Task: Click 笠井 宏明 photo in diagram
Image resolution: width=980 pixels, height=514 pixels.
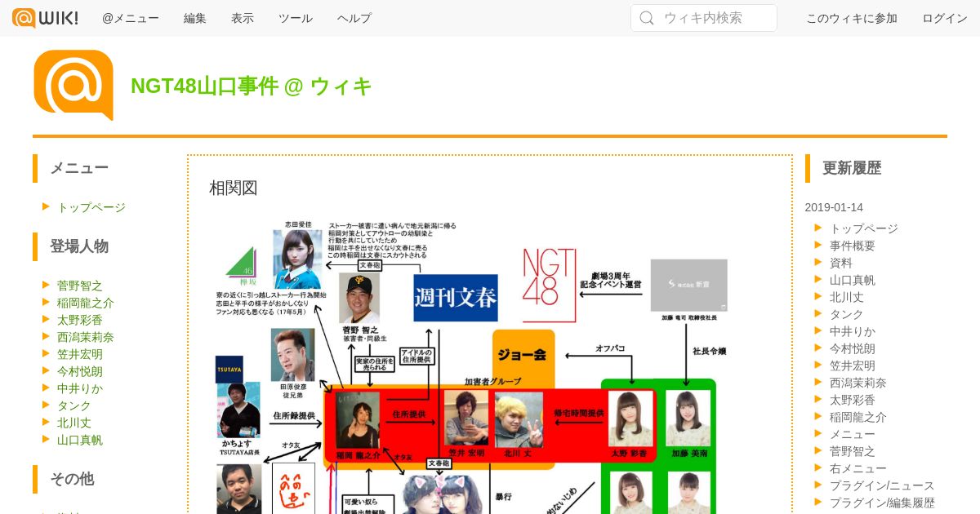Action: pyautogui.click(x=466, y=418)
